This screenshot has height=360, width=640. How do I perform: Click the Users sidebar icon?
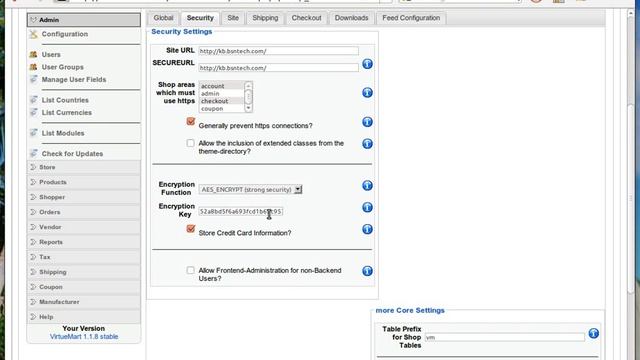(33, 54)
